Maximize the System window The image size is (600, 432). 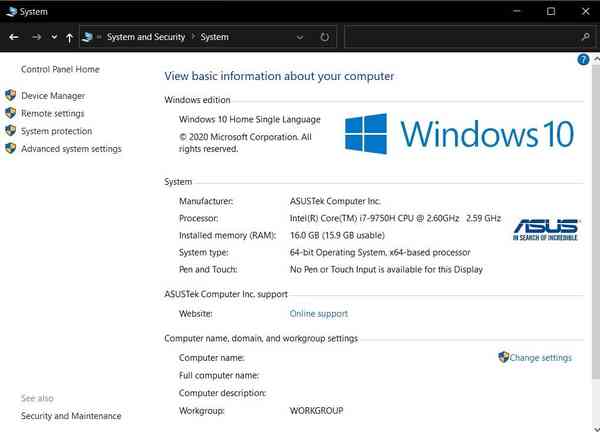[551, 11]
